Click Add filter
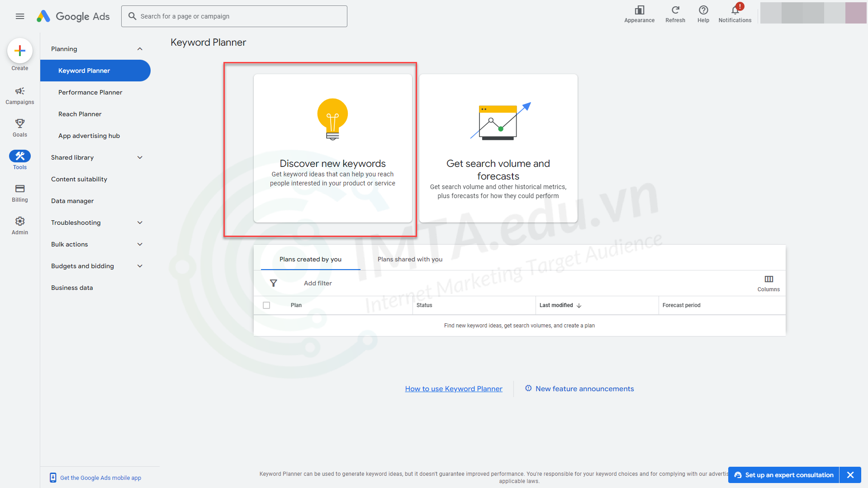868x488 pixels. 318,283
